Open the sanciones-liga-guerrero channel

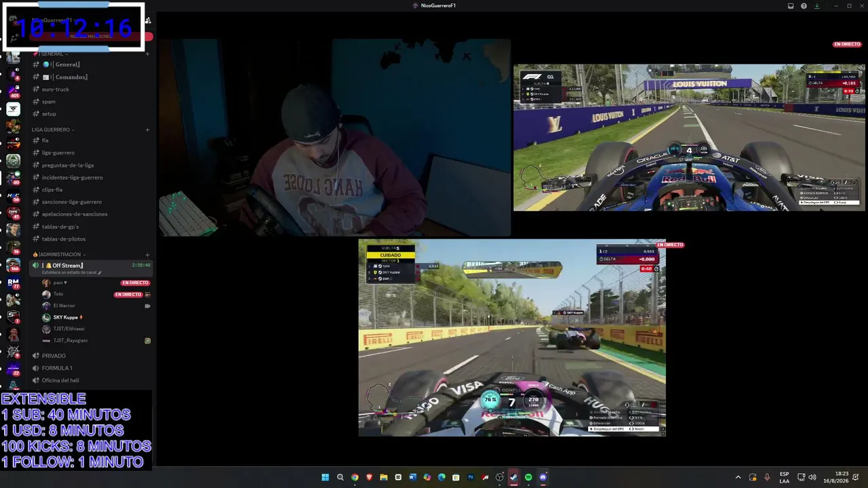pyautogui.click(x=91, y=202)
